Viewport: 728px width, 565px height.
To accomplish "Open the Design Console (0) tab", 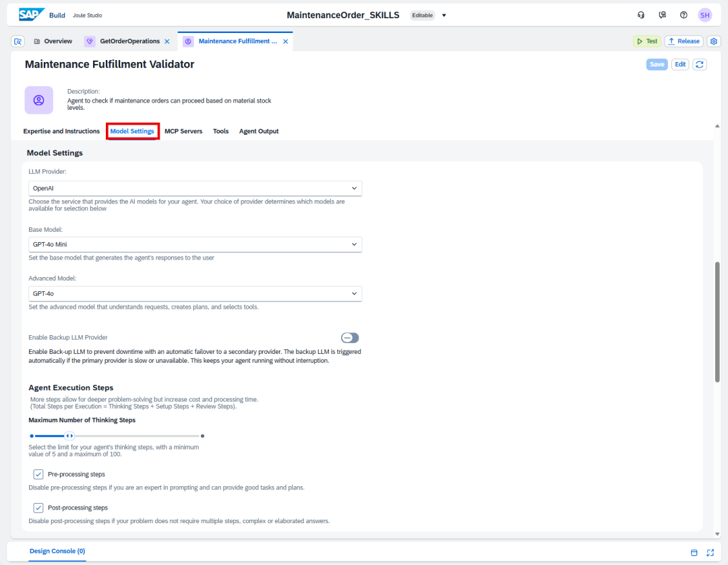I will 57,551.
